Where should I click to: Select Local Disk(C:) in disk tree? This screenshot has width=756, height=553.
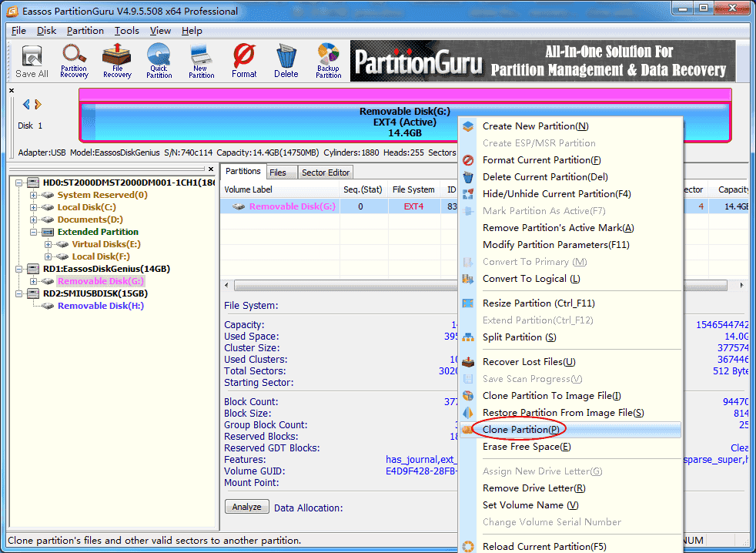(86, 207)
